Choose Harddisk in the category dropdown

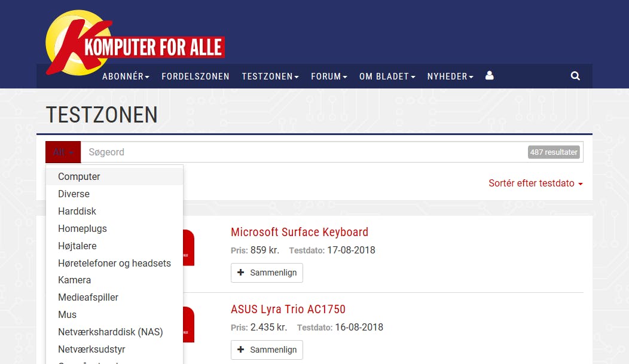point(77,211)
